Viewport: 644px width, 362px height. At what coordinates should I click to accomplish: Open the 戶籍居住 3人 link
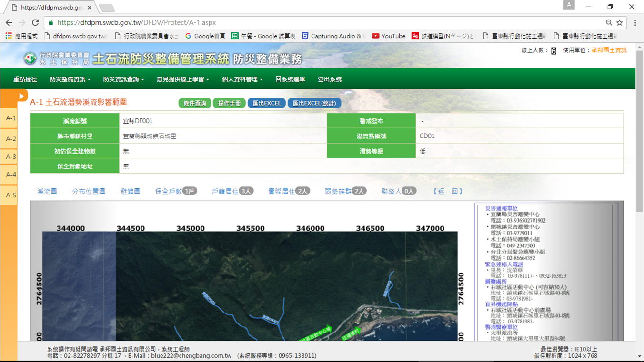click(232, 191)
